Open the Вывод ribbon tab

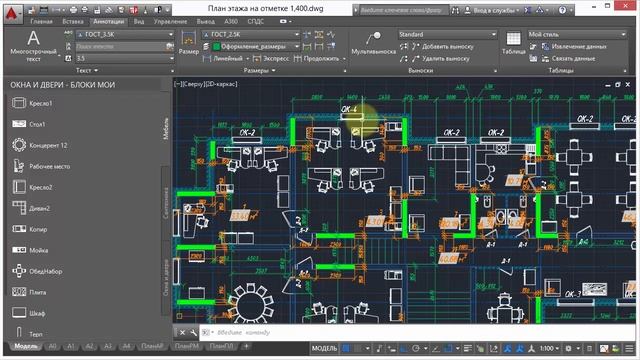tap(205, 21)
